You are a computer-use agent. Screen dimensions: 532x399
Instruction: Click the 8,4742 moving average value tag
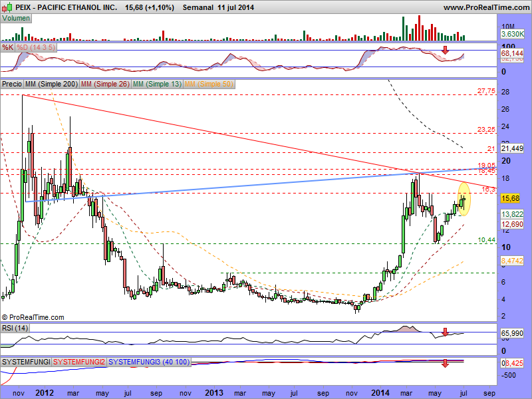tap(512, 261)
